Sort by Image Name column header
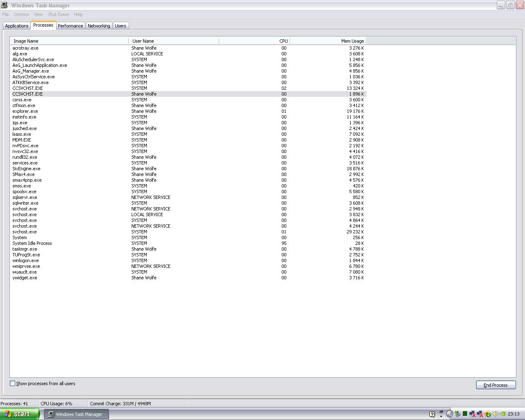The width and height of the screenshot is (525, 420). (x=69, y=41)
